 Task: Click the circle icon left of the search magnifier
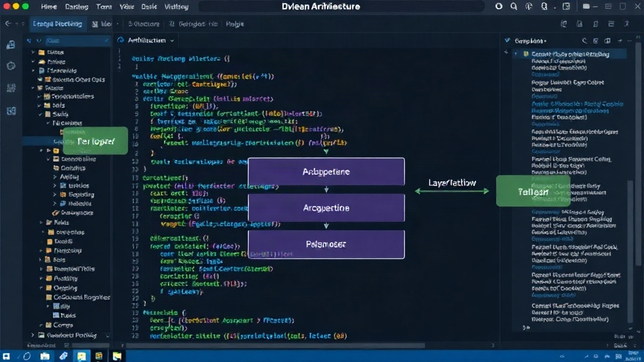499,6
